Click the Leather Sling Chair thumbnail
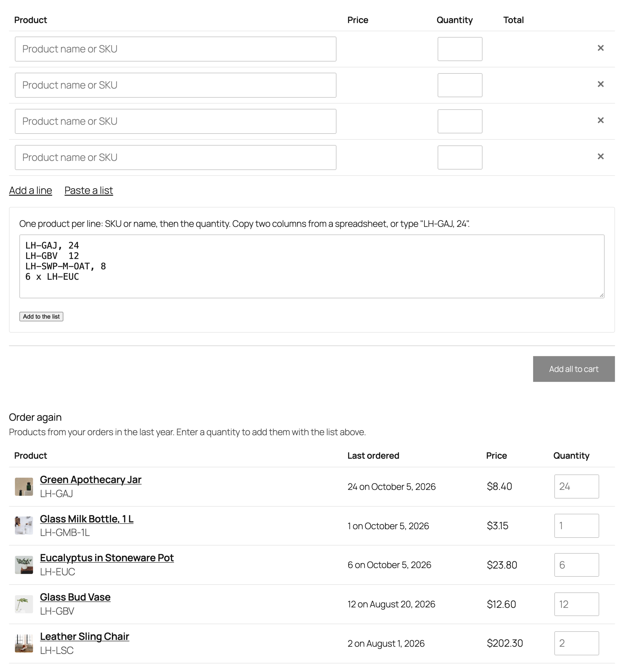This screenshot has height=672, width=624. click(24, 643)
